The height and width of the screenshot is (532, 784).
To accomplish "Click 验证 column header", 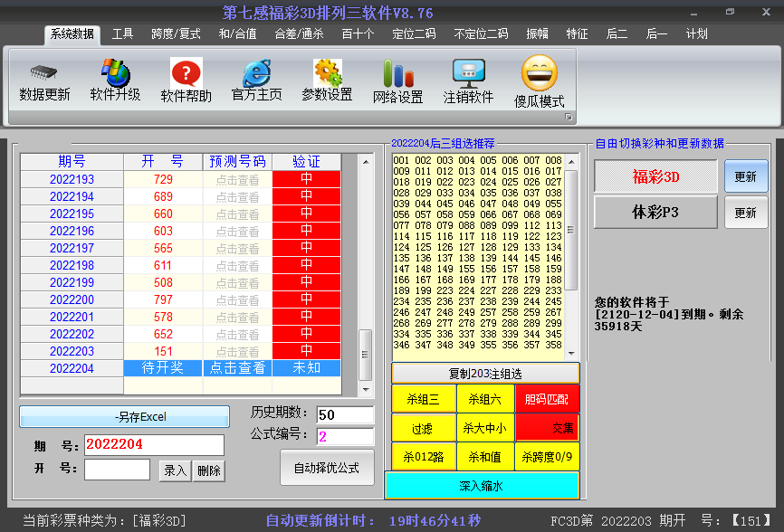I will point(306,161).
